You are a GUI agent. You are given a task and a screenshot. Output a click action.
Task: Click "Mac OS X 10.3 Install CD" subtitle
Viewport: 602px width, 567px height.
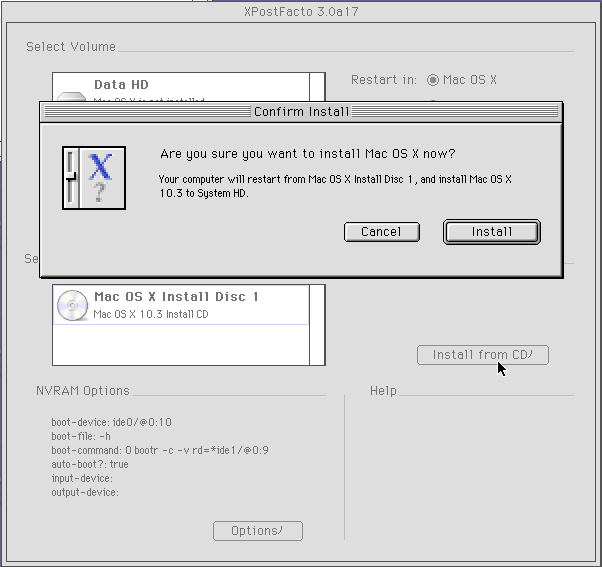(151, 314)
